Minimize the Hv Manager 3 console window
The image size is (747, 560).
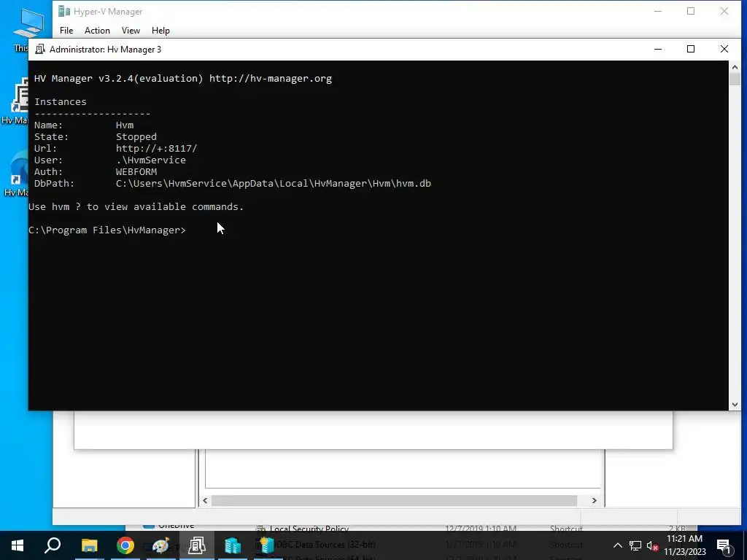(x=658, y=49)
